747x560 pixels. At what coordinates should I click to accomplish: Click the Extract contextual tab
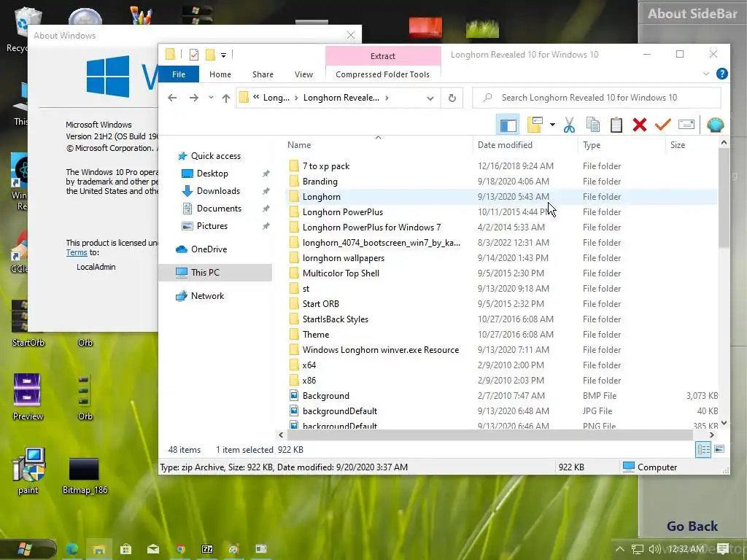383,55
